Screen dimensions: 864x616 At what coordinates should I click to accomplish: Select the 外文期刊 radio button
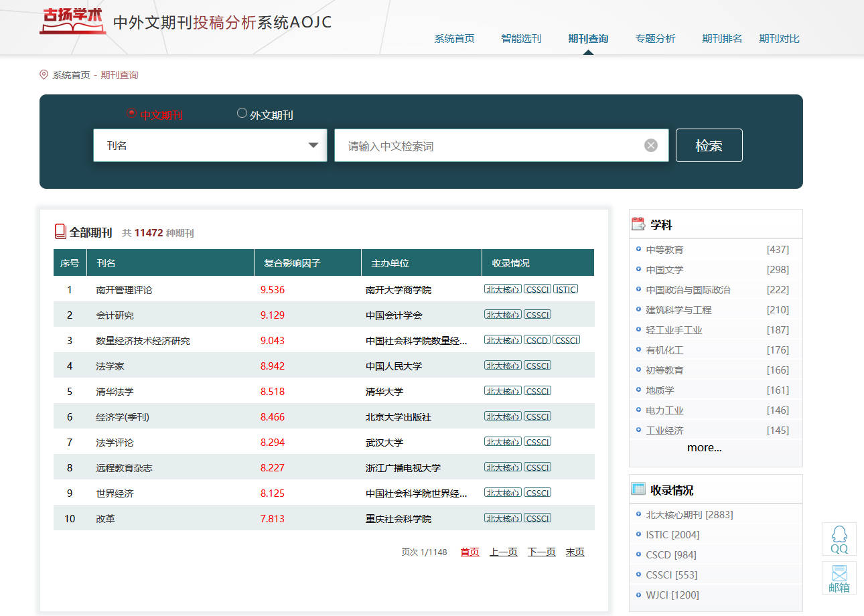pyautogui.click(x=242, y=113)
